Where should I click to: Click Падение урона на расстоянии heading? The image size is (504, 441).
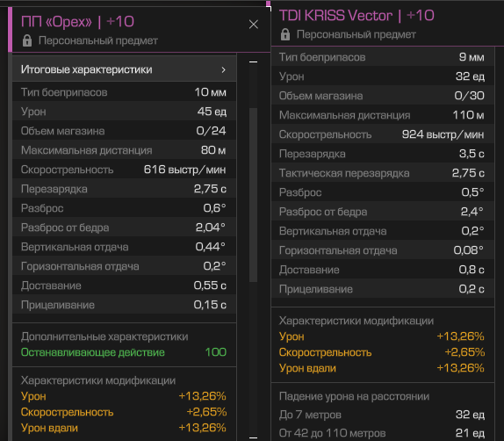pyautogui.click(x=354, y=396)
